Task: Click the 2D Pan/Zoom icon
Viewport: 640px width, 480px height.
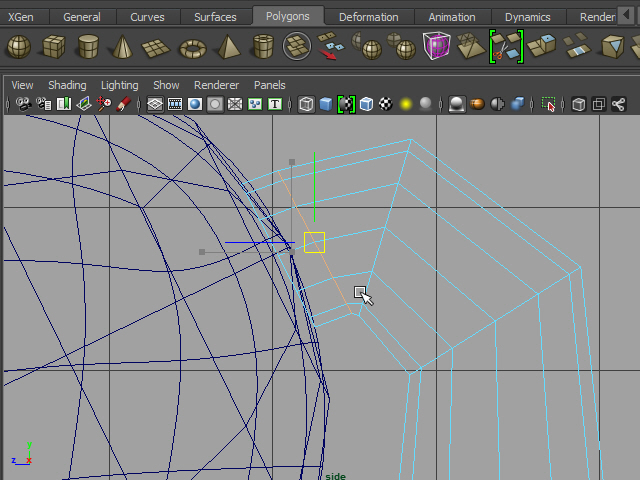Action: tap(104, 104)
